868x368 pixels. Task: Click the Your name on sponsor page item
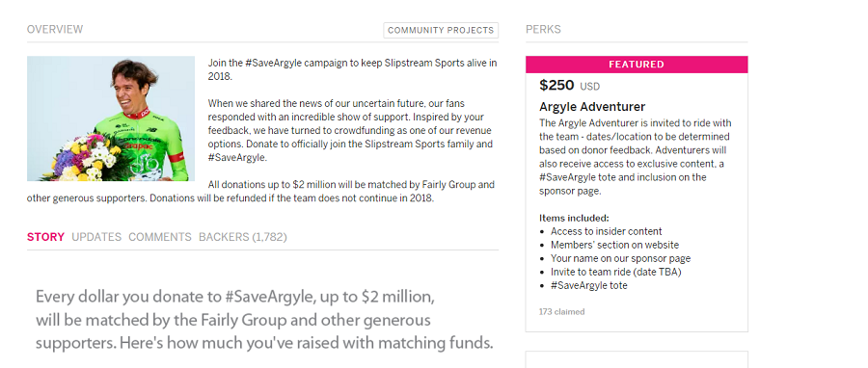coord(620,258)
